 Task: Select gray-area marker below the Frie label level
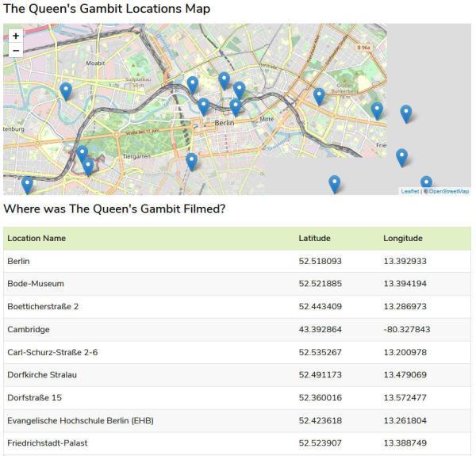click(x=402, y=158)
